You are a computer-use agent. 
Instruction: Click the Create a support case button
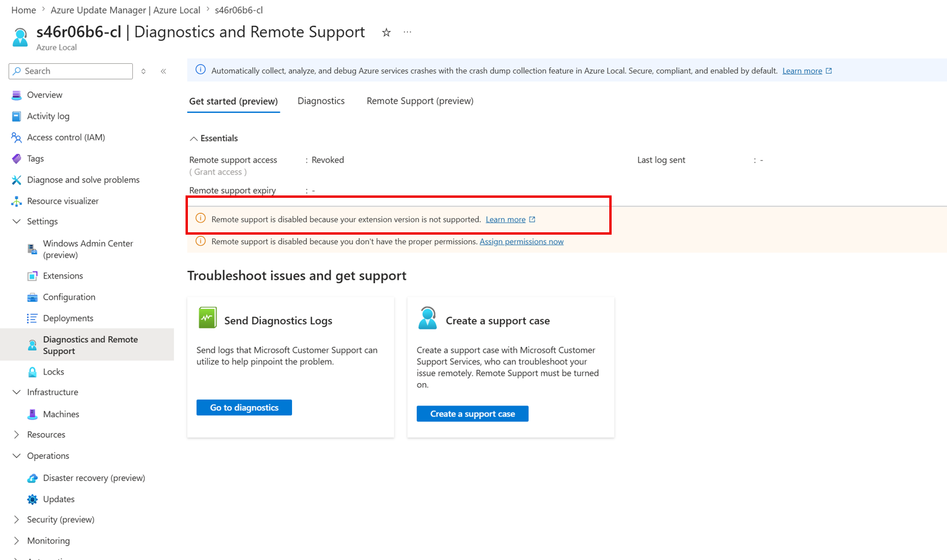coord(472,414)
